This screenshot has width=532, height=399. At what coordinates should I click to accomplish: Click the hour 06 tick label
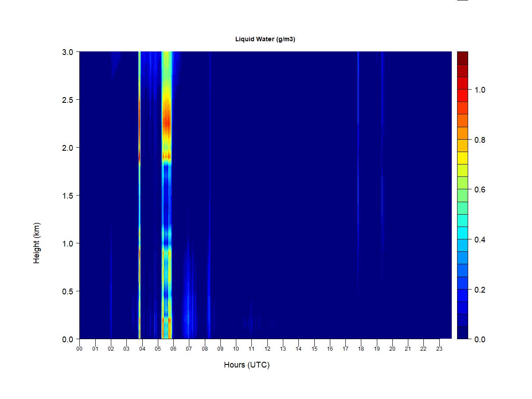(x=173, y=349)
